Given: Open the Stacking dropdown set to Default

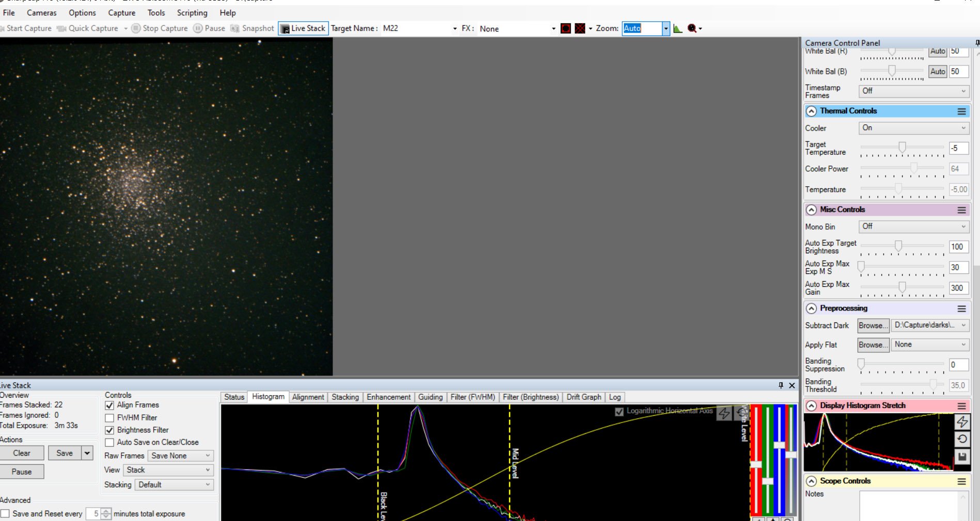Looking at the screenshot, I should [x=175, y=485].
